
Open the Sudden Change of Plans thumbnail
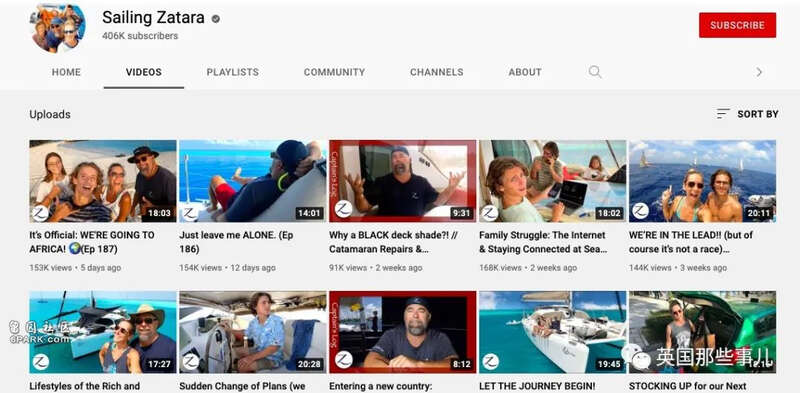click(253, 332)
